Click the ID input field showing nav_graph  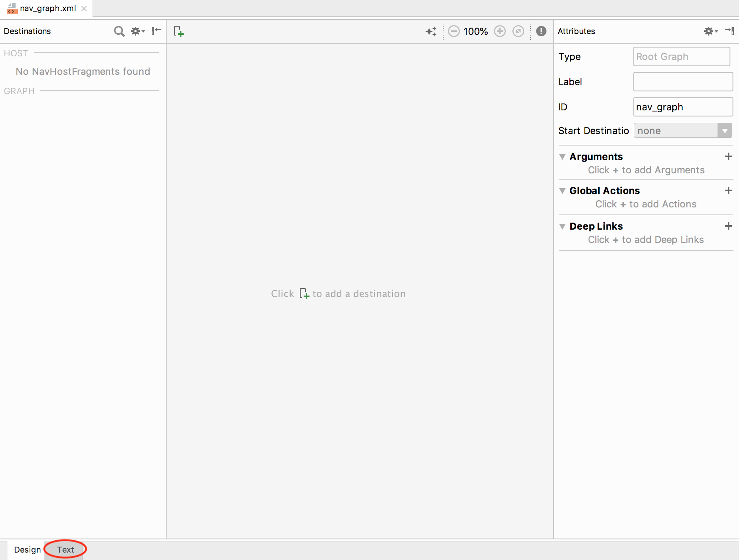682,107
